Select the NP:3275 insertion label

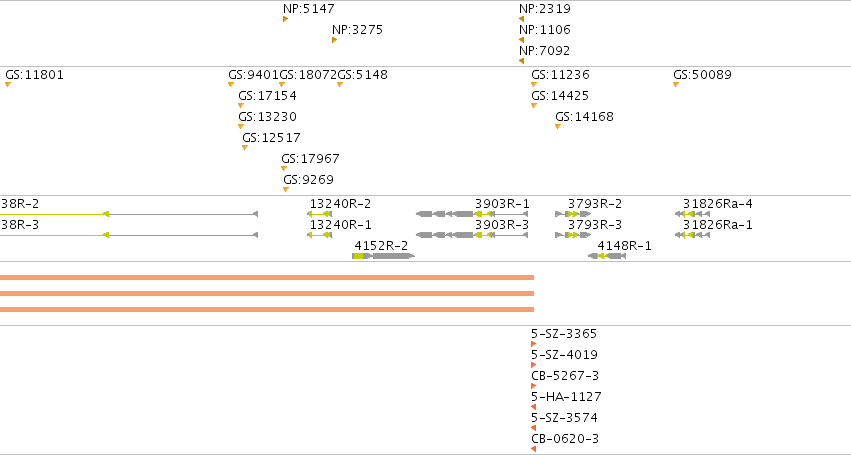coord(357,30)
